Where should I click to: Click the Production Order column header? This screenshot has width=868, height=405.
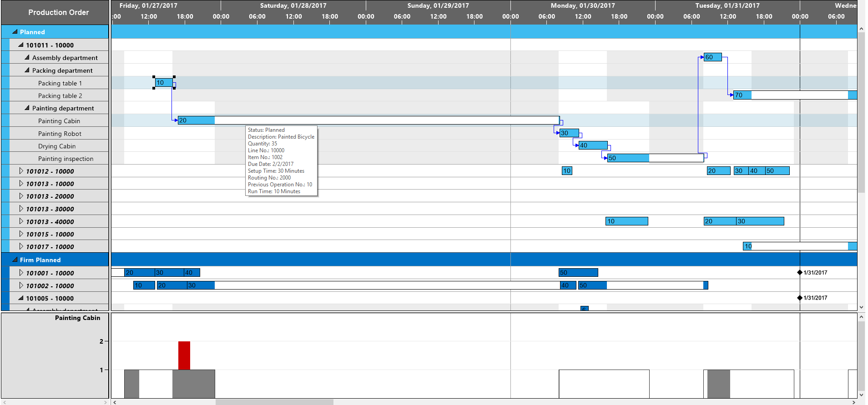click(58, 12)
